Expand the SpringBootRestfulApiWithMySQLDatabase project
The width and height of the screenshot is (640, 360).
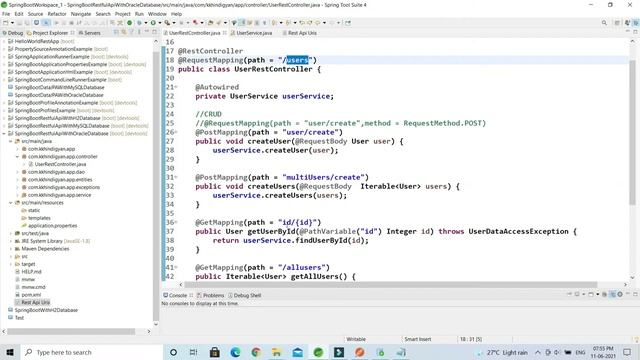4,126
